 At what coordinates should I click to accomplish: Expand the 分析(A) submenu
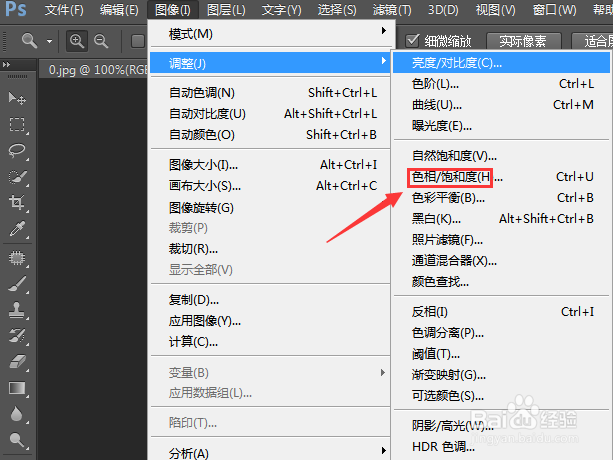point(271,453)
